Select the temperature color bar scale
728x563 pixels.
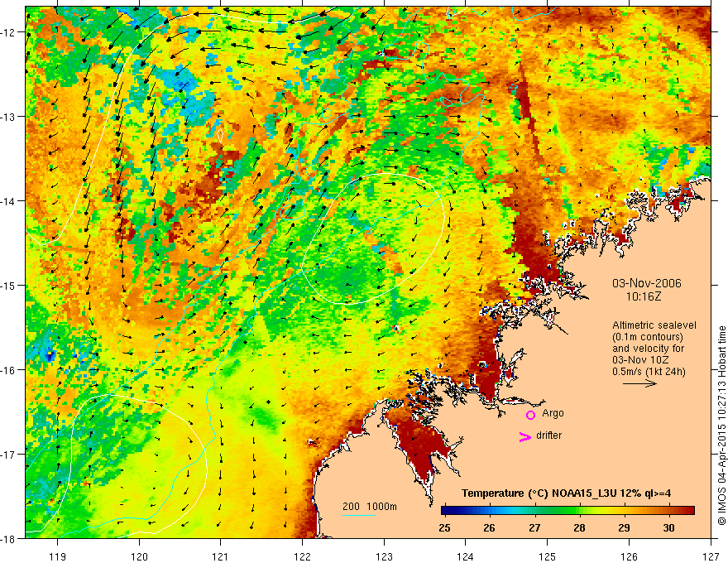click(568, 511)
